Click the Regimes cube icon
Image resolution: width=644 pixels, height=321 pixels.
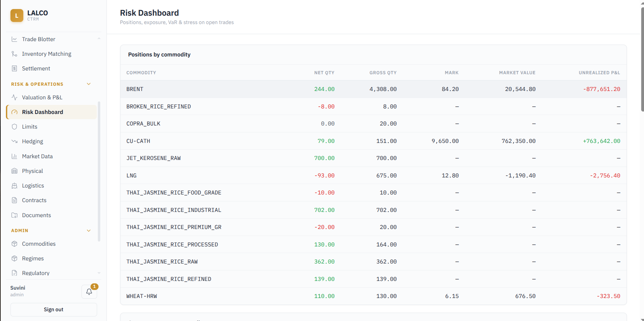(x=14, y=259)
